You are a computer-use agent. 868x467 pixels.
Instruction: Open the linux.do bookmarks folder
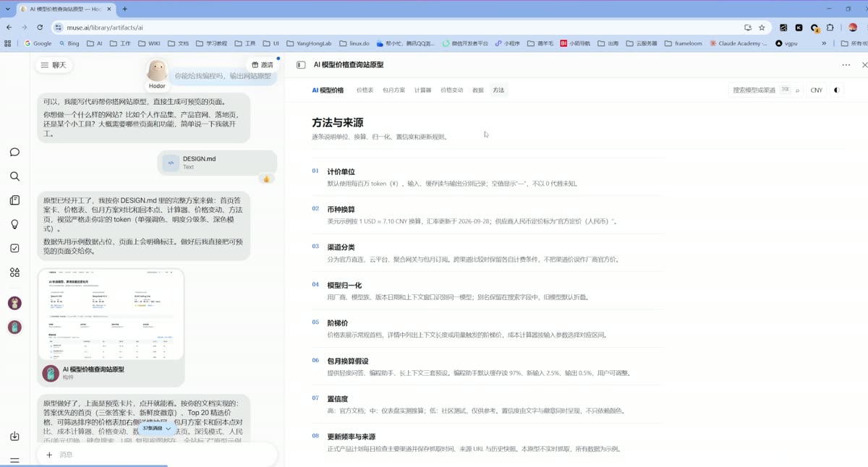[354, 43]
